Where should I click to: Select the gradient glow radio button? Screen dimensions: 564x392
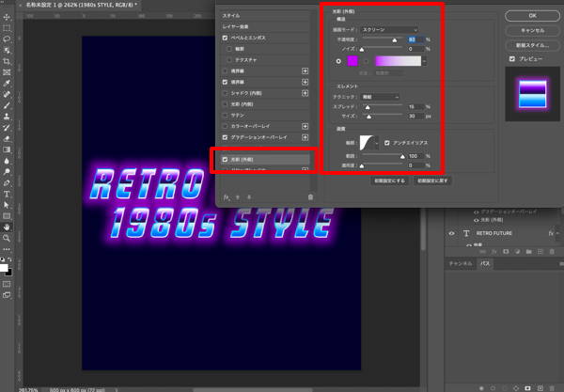pyautogui.click(x=367, y=61)
